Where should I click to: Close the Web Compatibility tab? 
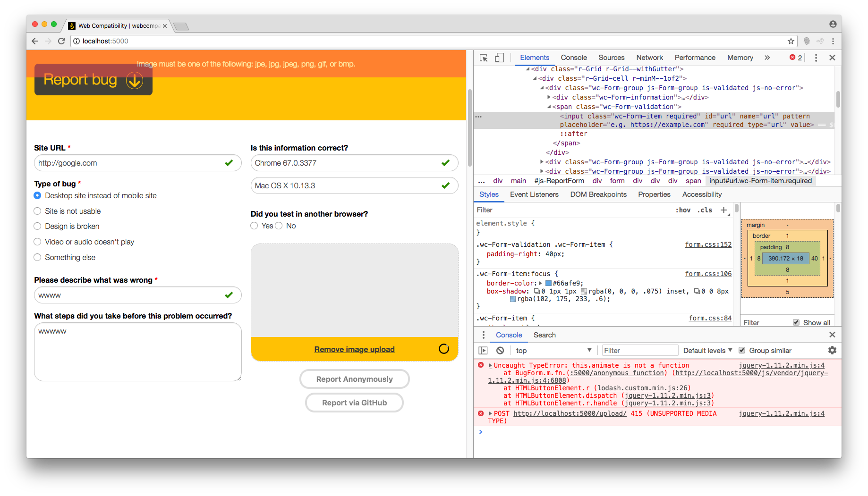(x=165, y=26)
